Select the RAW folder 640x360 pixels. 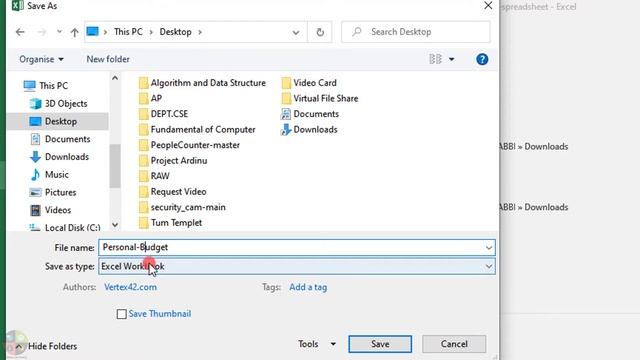point(154,176)
